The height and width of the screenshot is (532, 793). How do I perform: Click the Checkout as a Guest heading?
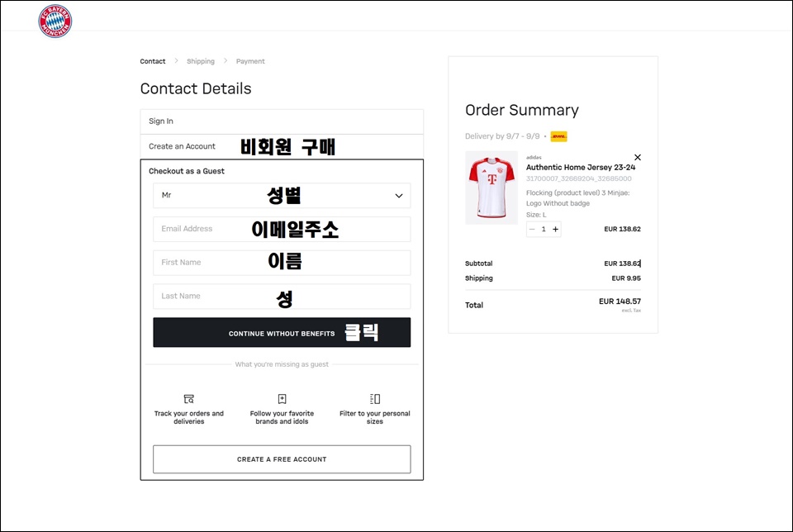(x=187, y=171)
